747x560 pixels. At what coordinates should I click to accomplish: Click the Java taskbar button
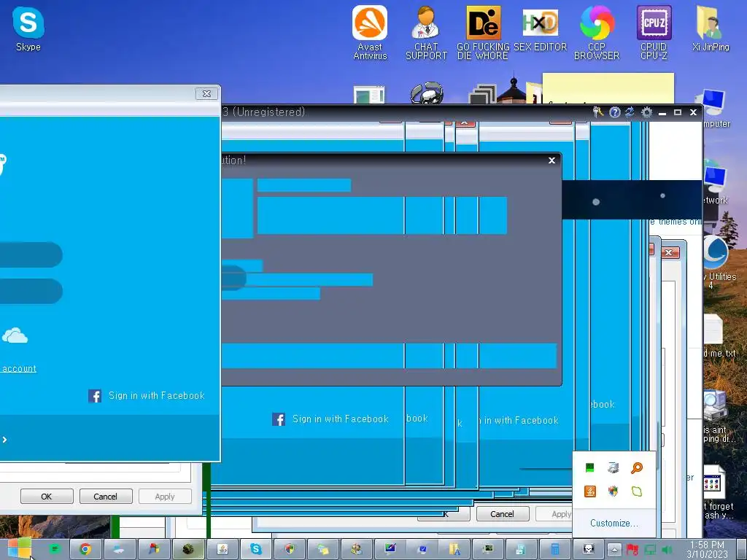pos(222,549)
